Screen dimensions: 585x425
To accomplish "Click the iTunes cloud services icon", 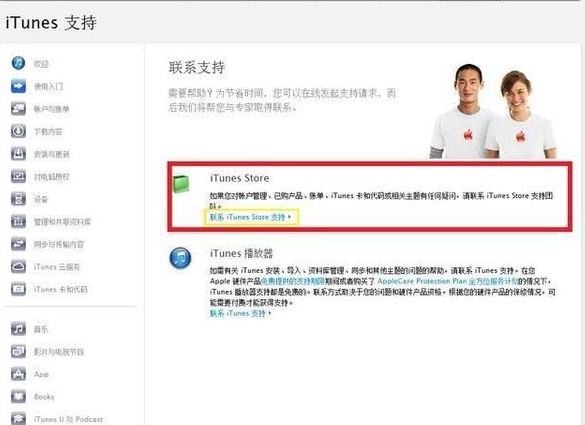I will point(18,267).
